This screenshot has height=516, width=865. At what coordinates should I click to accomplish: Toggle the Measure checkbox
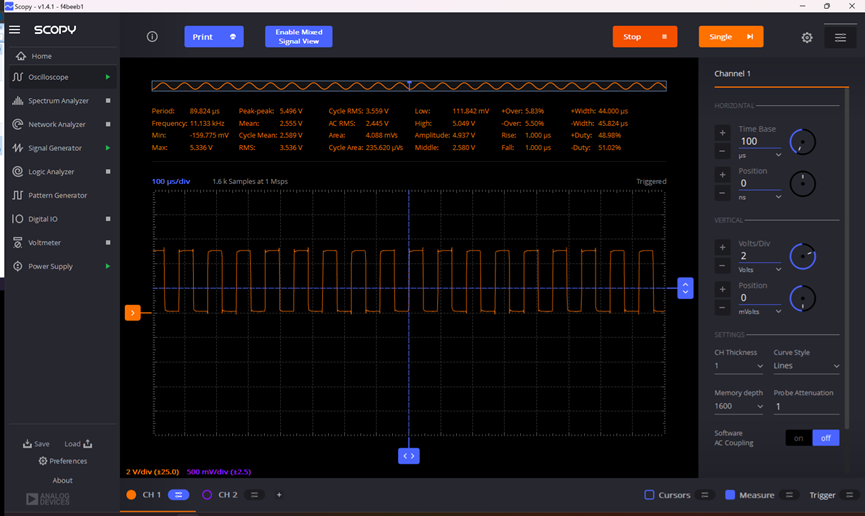(x=730, y=495)
